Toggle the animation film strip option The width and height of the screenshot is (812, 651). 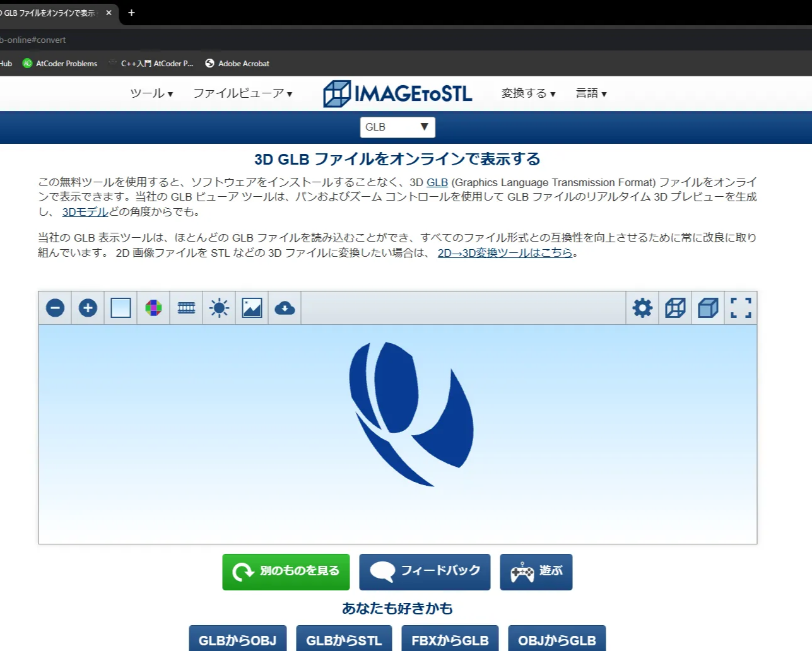pyautogui.click(x=185, y=308)
